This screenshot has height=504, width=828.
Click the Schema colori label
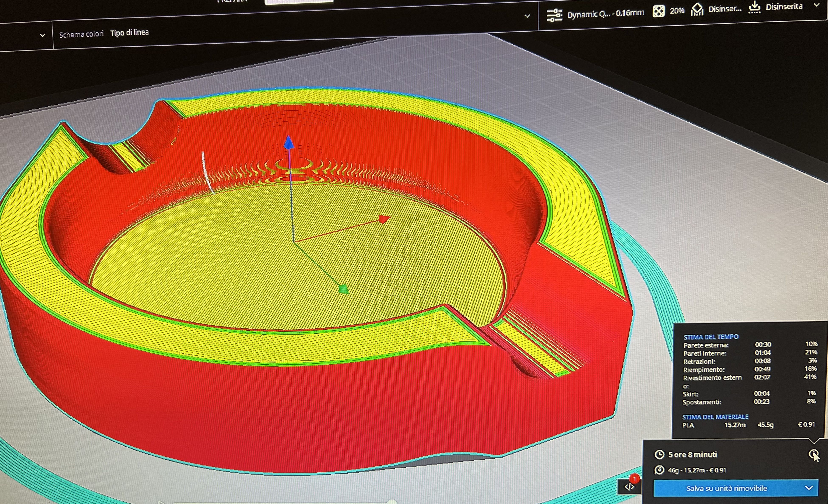81,34
